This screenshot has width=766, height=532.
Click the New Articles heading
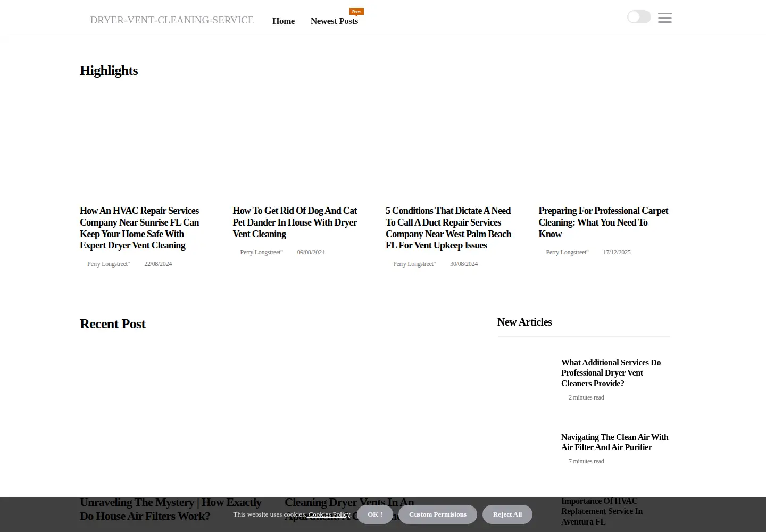(524, 322)
